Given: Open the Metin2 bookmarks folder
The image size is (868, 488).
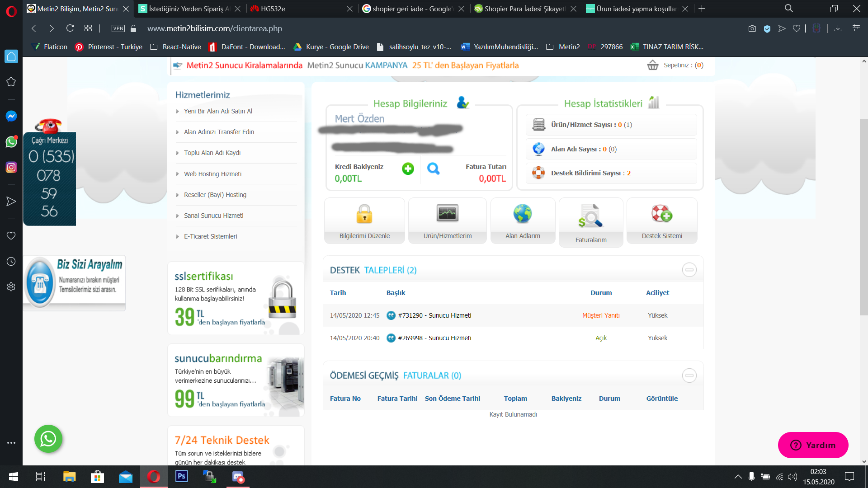Looking at the screenshot, I should (x=563, y=47).
